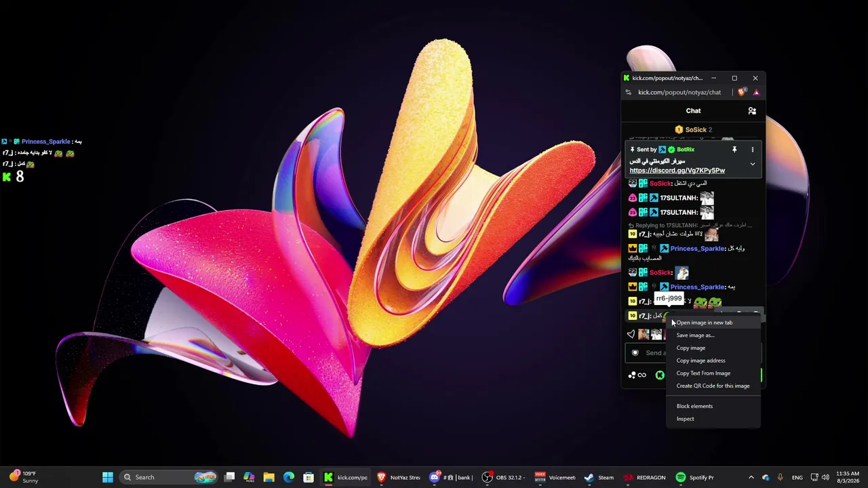The image size is (868, 488).
Task: Switch to Voicemeeter taskbar window
Action: tap(555, 477)
